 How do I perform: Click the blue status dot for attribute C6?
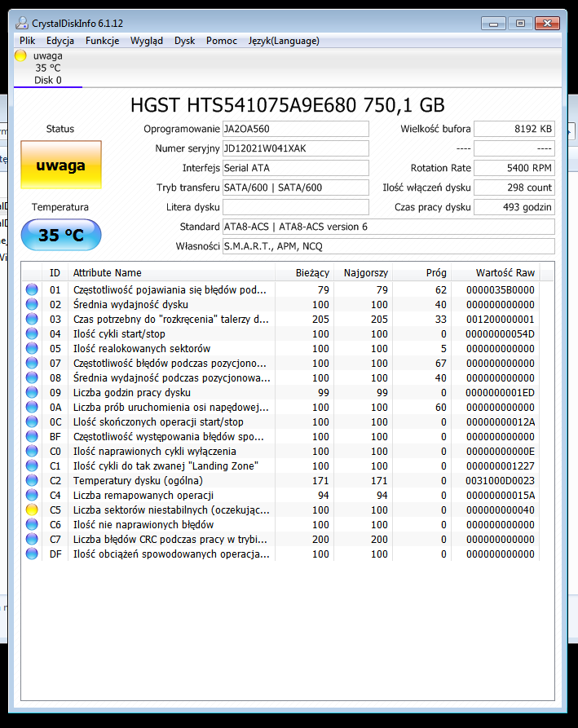coord(32,525)
